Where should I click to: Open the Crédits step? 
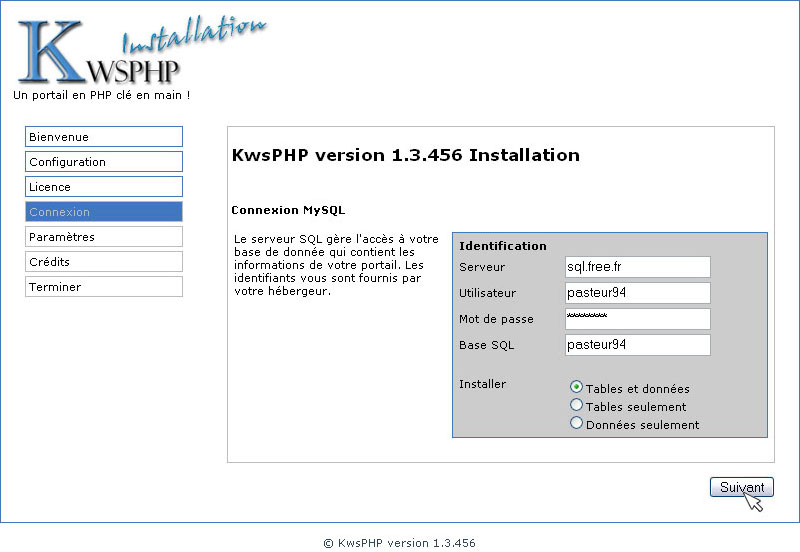[x=104, y=262]
